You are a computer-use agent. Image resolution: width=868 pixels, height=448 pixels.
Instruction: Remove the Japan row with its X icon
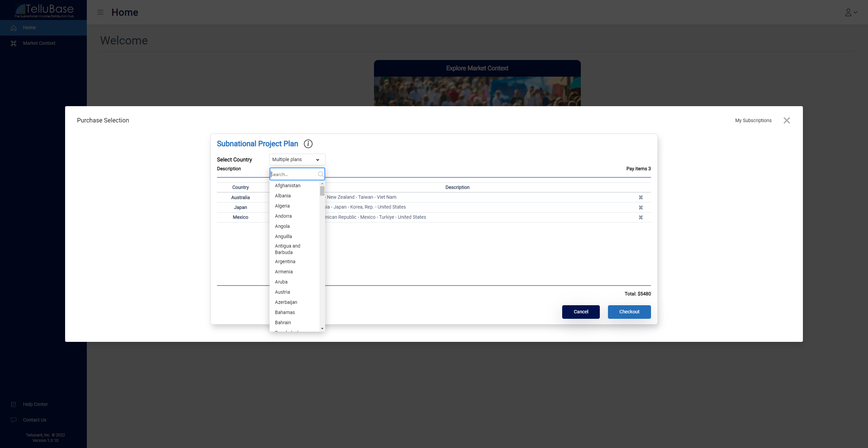pos(641,208)
